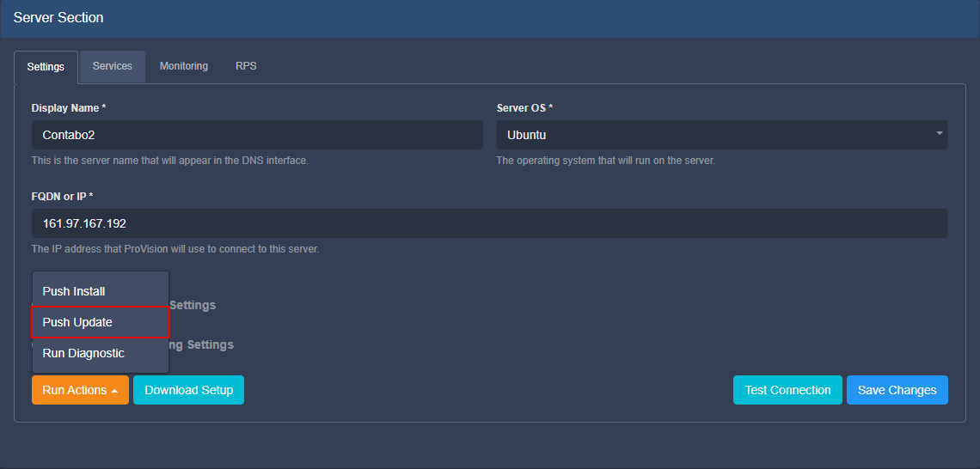
Task: Click the caret arrow on Run Actions
Action: [115, 391]
